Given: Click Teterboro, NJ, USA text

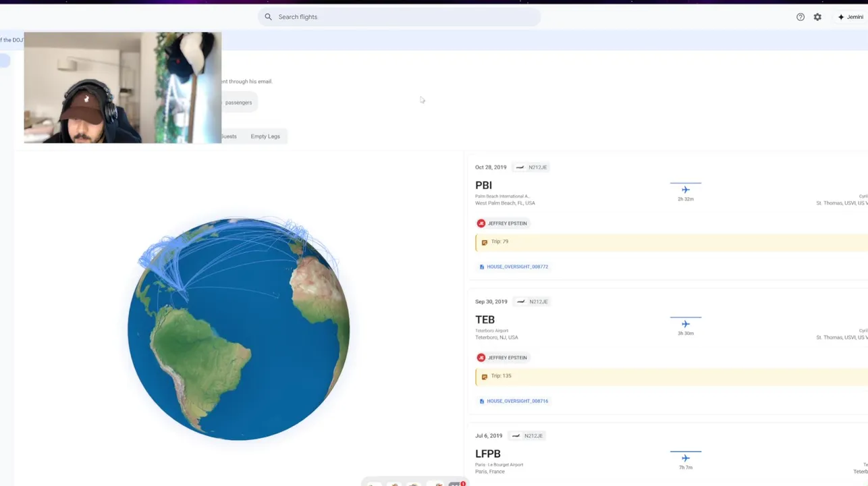Looking at the screenshot, I should point(497,337).
